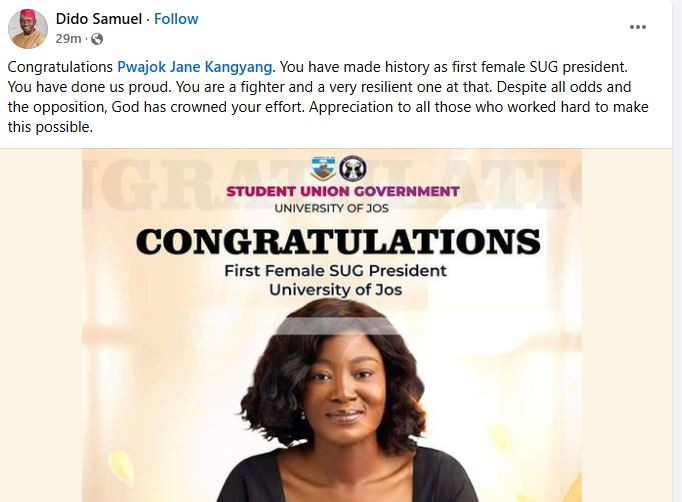Open tagged profile Pwajok Jane Kangyang
Viewport: 682px width, 502px height.
(194, 68)
